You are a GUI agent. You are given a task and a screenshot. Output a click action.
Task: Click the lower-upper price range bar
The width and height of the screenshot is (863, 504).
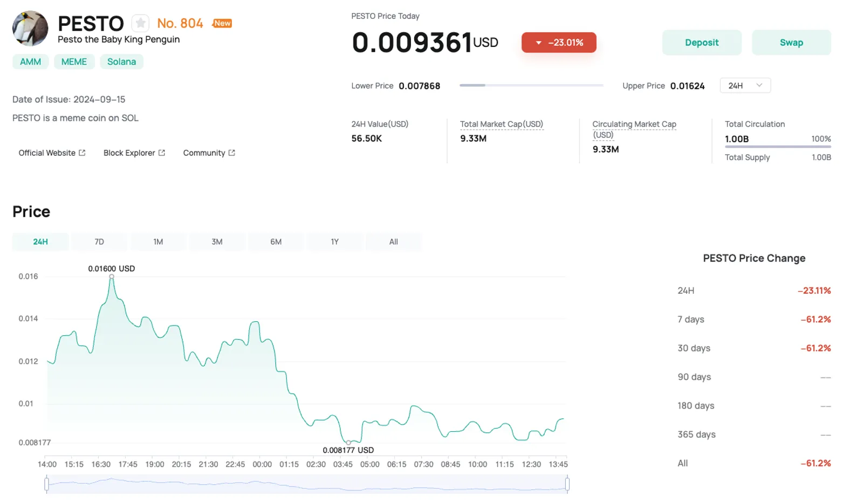(531, 85)
